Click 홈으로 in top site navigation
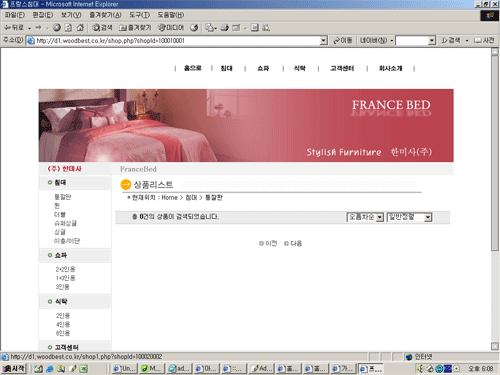Image resolution: width=500 pixels, height=375 pixels. click(x=193, y=68)
